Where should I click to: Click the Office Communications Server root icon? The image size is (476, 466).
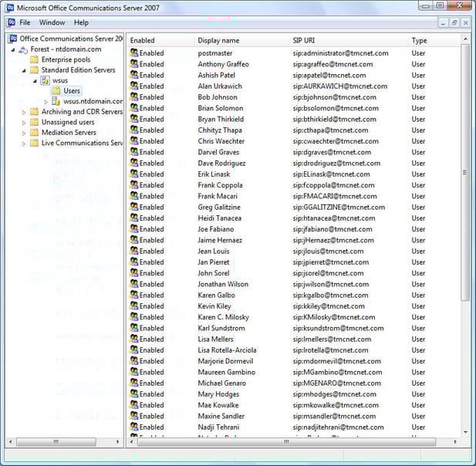(x=13, y=39)
